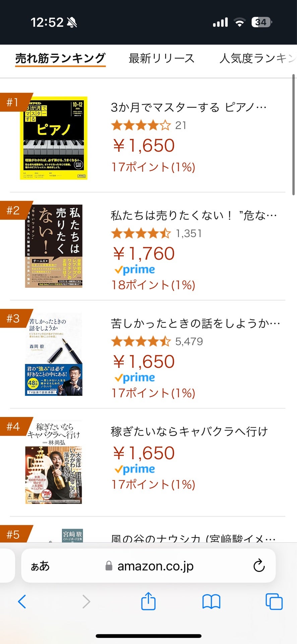Open title link 稼ぎたいならキャバクラへ行け
The width and height of the screenshot is (297, 644).
[189, 432]
